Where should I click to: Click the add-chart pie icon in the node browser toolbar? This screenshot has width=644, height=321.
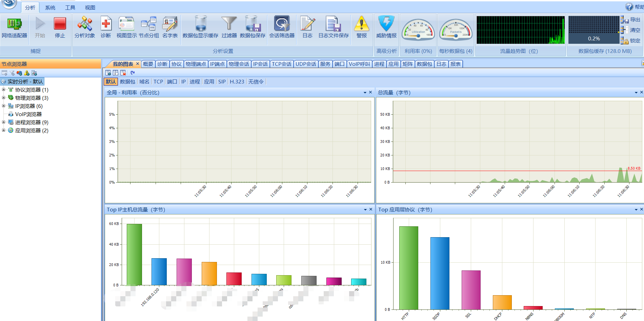click(x=19, y=73)
